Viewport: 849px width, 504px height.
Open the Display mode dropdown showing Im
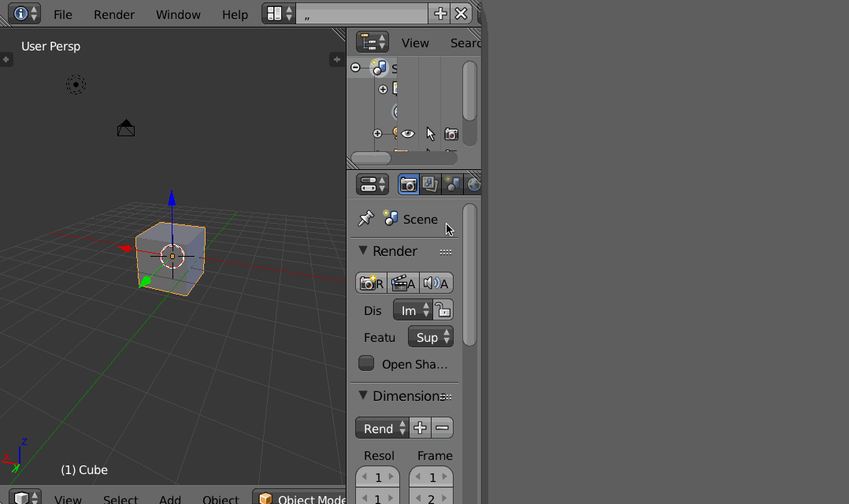[412, 309]
